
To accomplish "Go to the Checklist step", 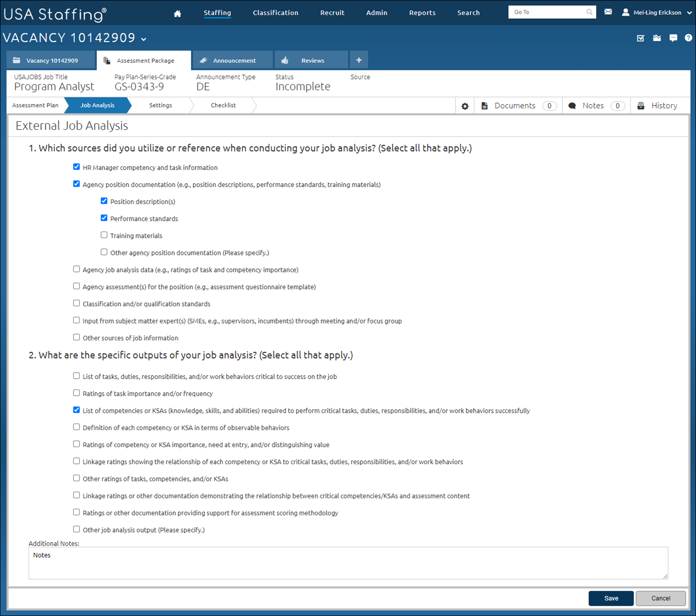I will pos(223,105).
